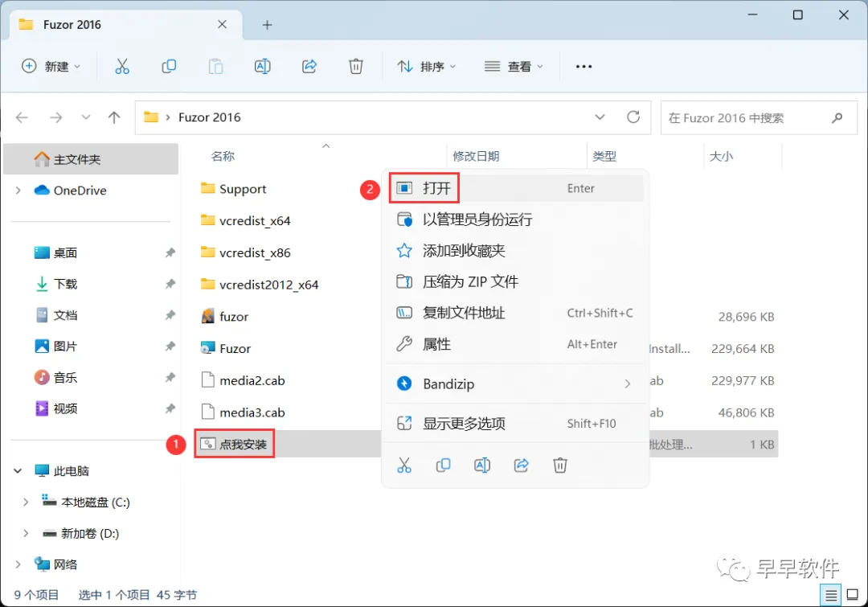Click the toolbar Delete trash icon
Viewport: 868px width, 607px height.
[x=356, y=67]
